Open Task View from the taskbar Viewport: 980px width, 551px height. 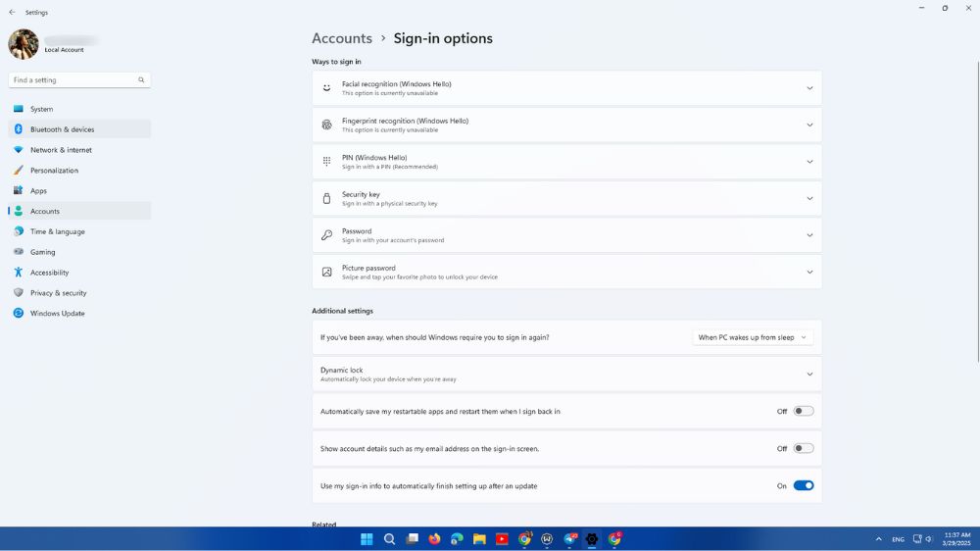coord(412,539)
